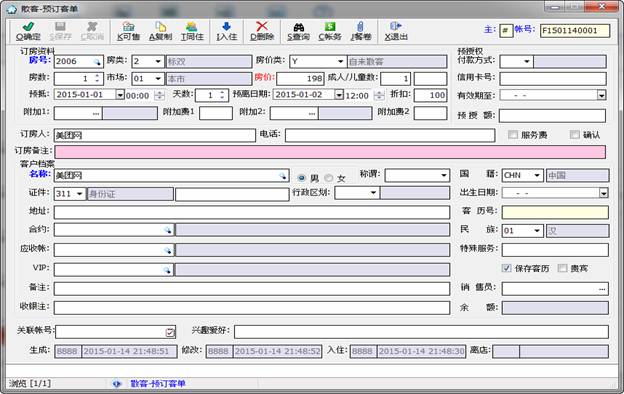Open the 预离日期 date picker dropdown
Viewport: 624px width, 394px height.
339,95
